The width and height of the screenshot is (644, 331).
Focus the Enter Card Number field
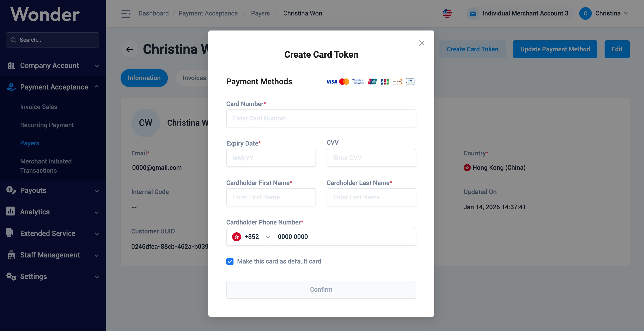tap(321, 118)
